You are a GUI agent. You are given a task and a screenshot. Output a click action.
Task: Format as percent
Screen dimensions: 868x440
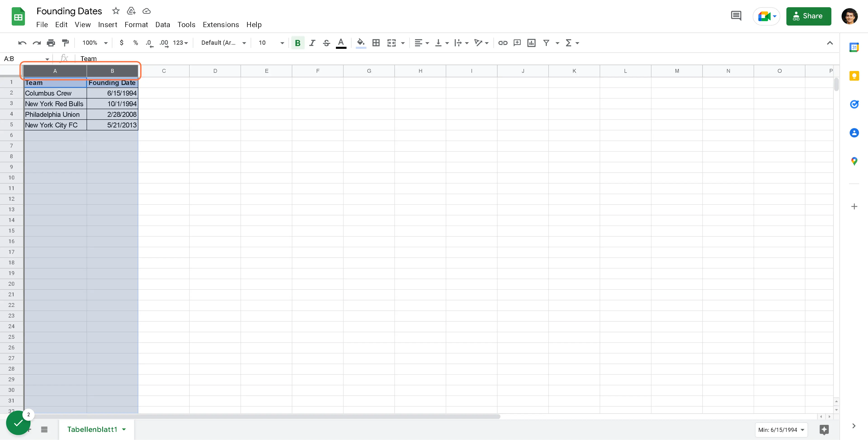click(136, 43)
